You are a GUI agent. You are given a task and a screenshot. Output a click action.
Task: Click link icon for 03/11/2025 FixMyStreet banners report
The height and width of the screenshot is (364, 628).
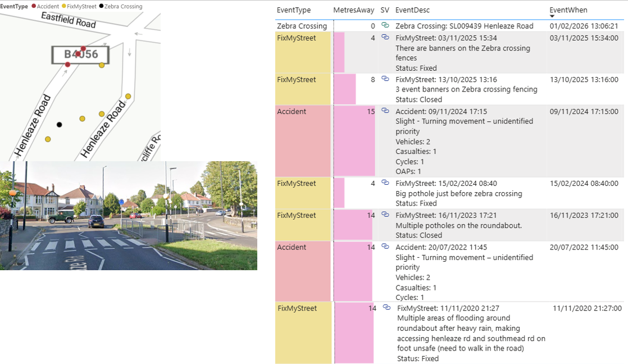(385, 37)
